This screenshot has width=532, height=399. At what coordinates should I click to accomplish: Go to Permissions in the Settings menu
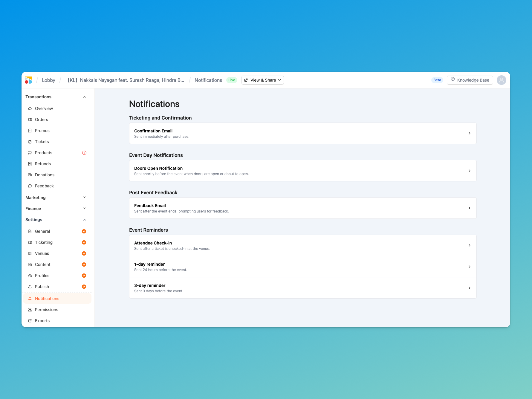tap(47, 310)
